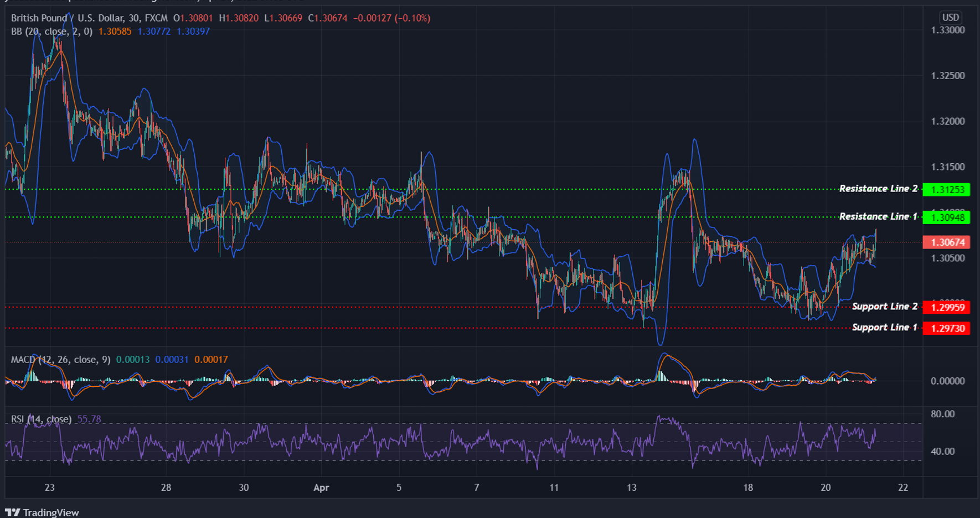
Task: Select the Apr label on the time axis
Action: [321, 488]
